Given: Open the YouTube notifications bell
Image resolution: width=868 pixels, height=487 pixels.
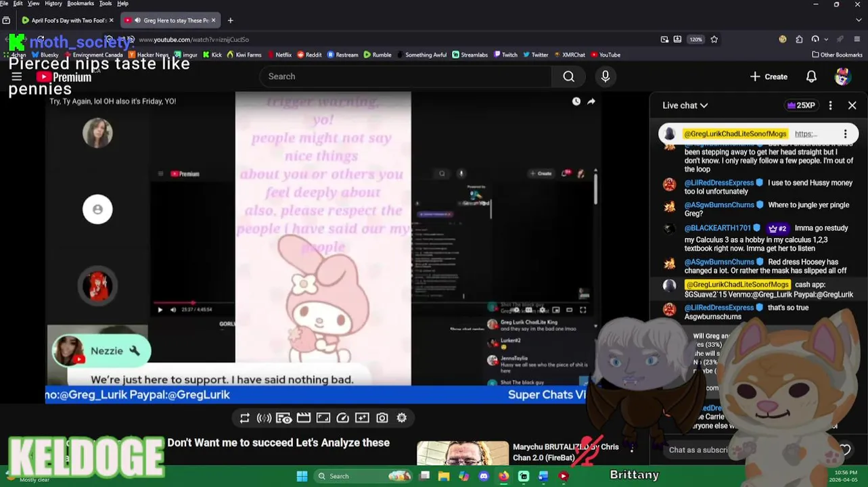Looking at the screenshot, I should [811, 76].
